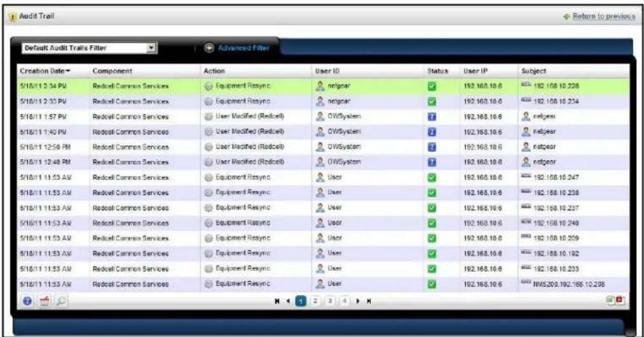Image resolution: width=644 pixels, height=337 pixels.
Task: Select Equipment Resync text in the 2:33 PM row
Action: point(242,101)
